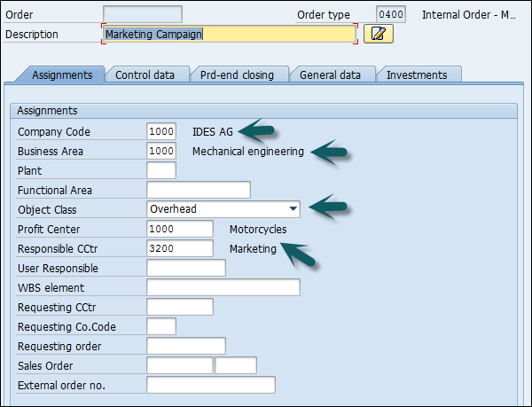Select the WBS element input field
Viewport: 532px width, 407px height.
(x=223, y=287)
